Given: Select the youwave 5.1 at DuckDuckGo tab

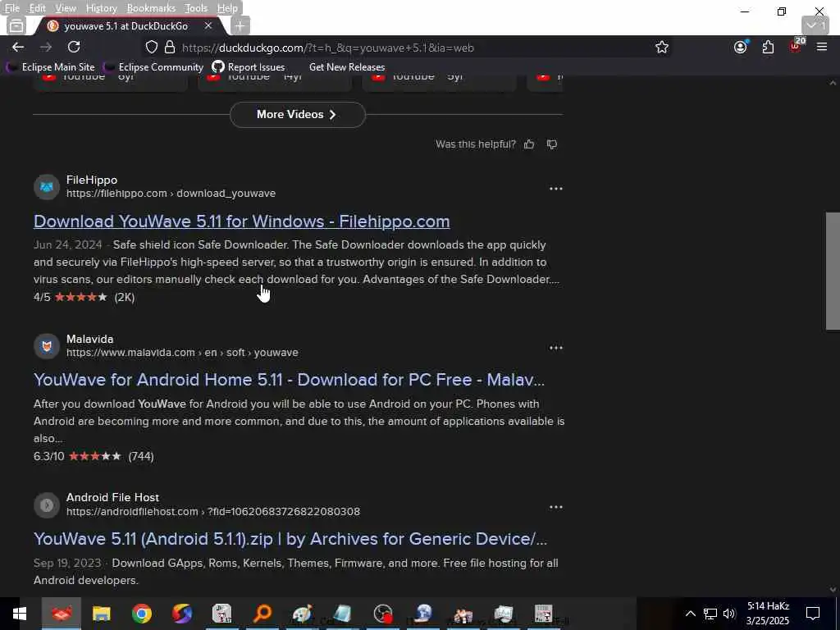Looking at the screenshot, I should tap(126, 25).
